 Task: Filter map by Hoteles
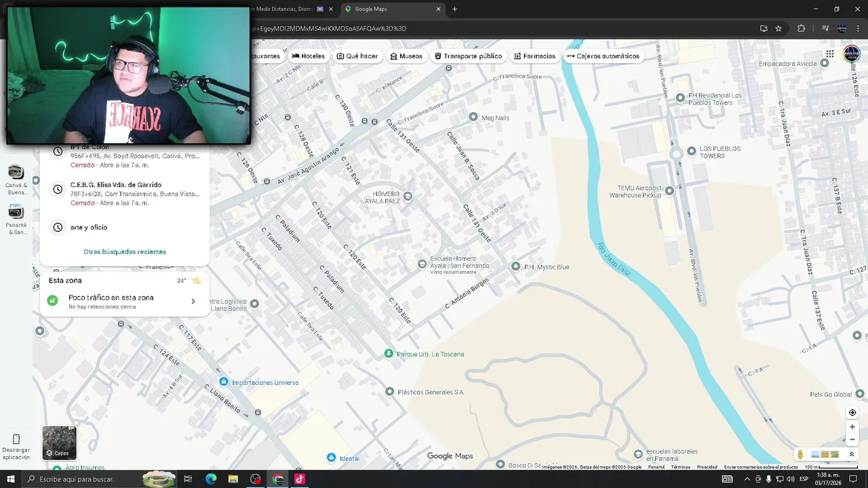(x=309, y=56)
